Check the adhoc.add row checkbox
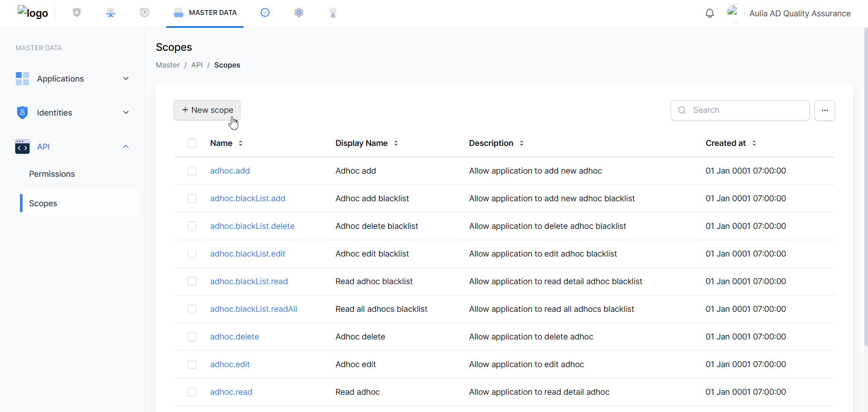Image resolution: width=868 pixels, height=412 pixels. pyautogui.click(x=192, y=171)
